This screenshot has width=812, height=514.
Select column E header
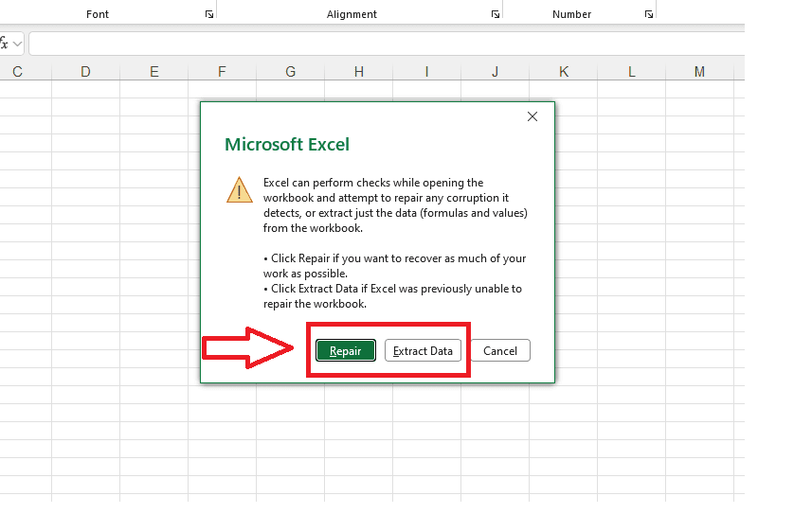(153, 71)
